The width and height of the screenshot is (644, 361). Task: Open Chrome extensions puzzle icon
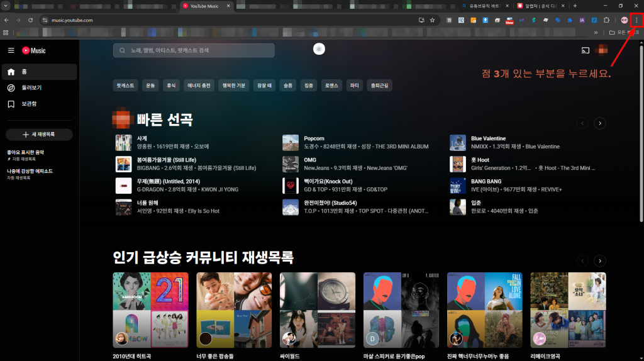[x=606, y=20]
